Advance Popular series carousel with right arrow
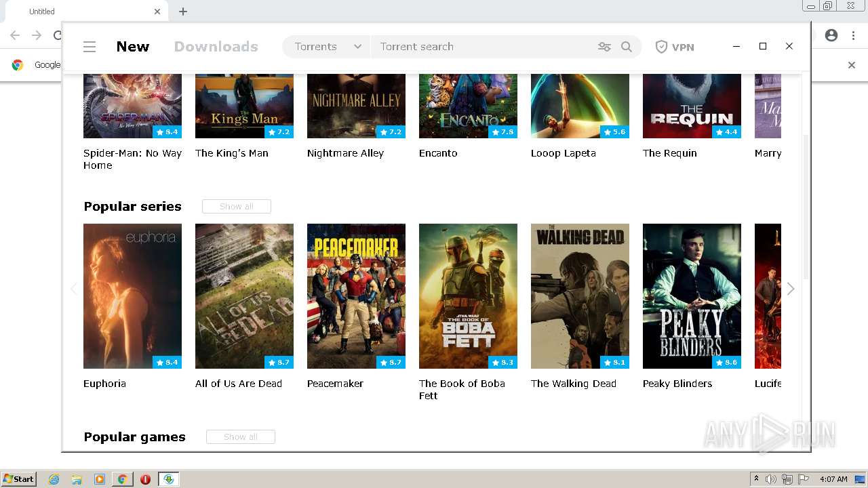 pos(791,289)
